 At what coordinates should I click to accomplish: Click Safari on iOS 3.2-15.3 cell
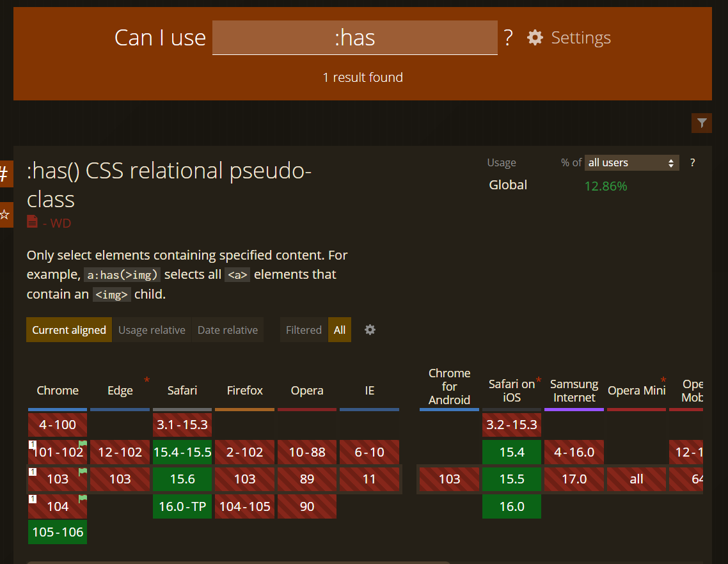(512, 425)
